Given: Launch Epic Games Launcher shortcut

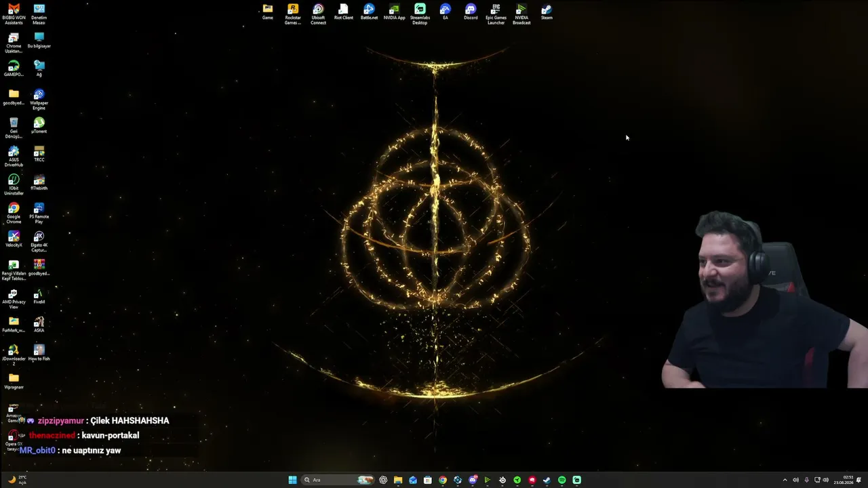Looking at the screenshot, I should 496,14.
